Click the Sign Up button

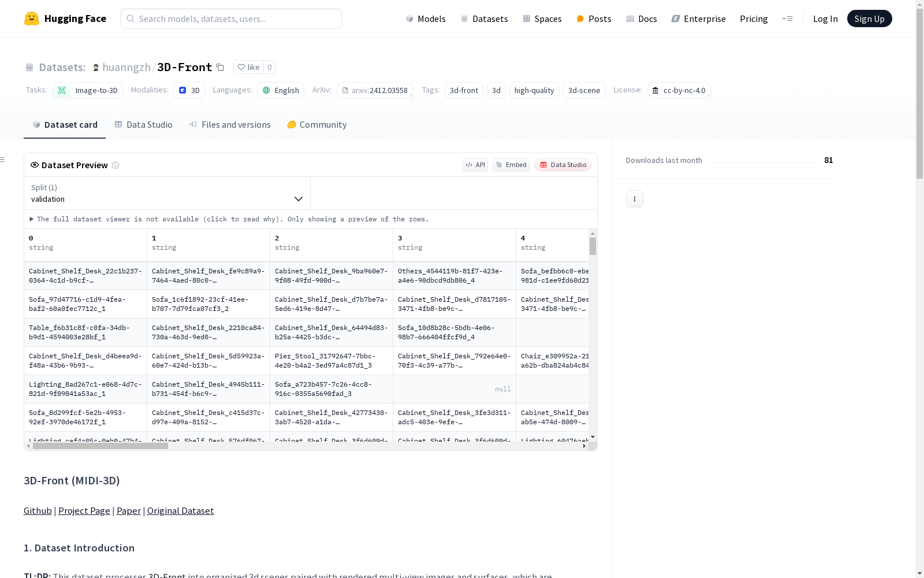coord(869,18)
